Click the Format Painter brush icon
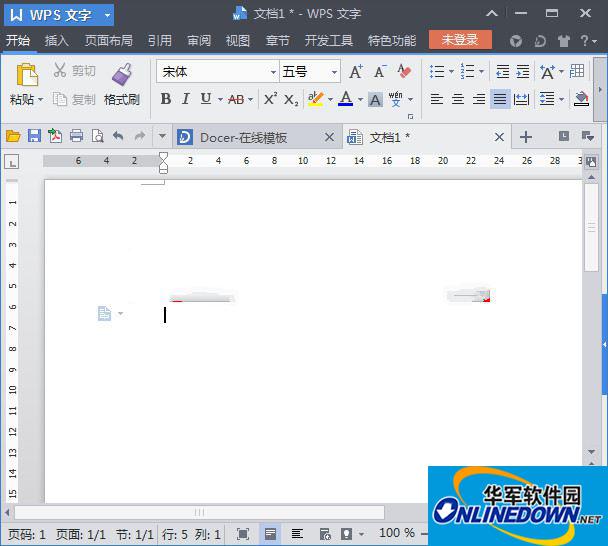Viewport: 608px width, 546px height. (122, 75)
